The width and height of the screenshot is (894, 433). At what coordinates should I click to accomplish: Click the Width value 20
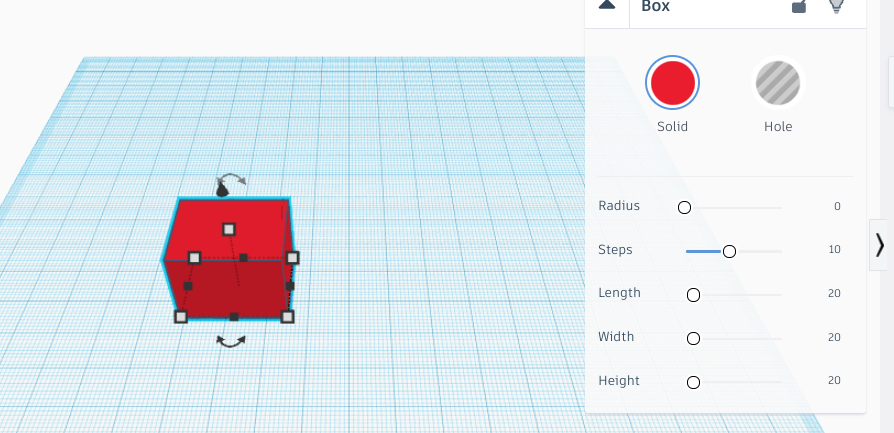click(x=835, y=338)
